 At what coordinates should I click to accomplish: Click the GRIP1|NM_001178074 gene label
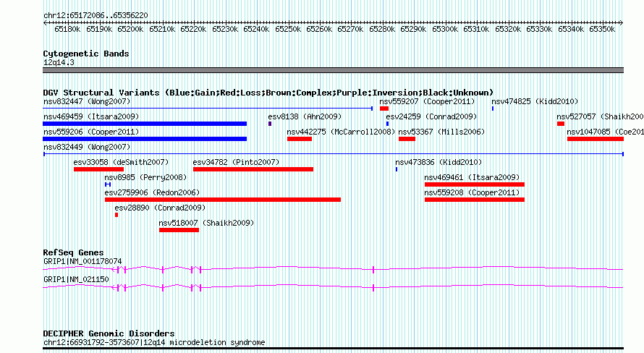[82, 261]
